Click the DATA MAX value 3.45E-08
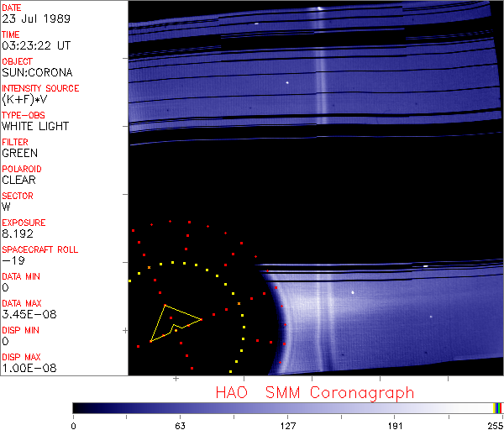The width and height of the screenshot is (504, 430). pyautogui.click(x=27, y=314)
